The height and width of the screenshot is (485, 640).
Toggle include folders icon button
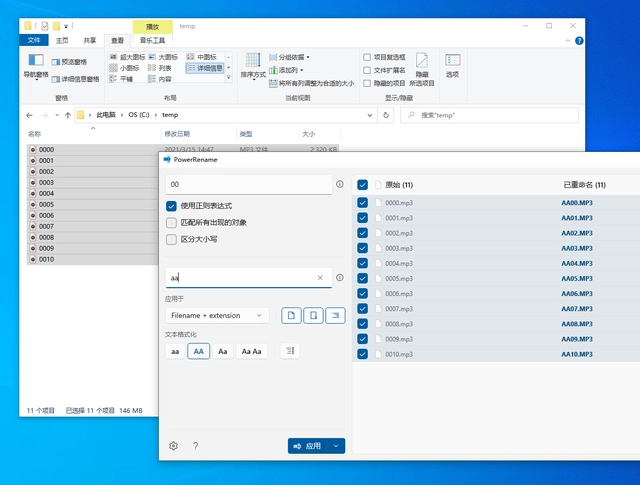pos(313,315)
